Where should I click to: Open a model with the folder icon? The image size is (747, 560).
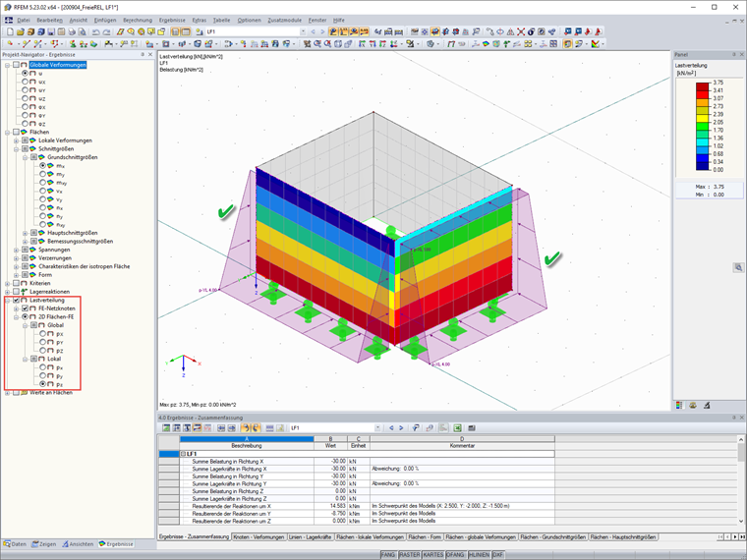click(x=20, y=31)
